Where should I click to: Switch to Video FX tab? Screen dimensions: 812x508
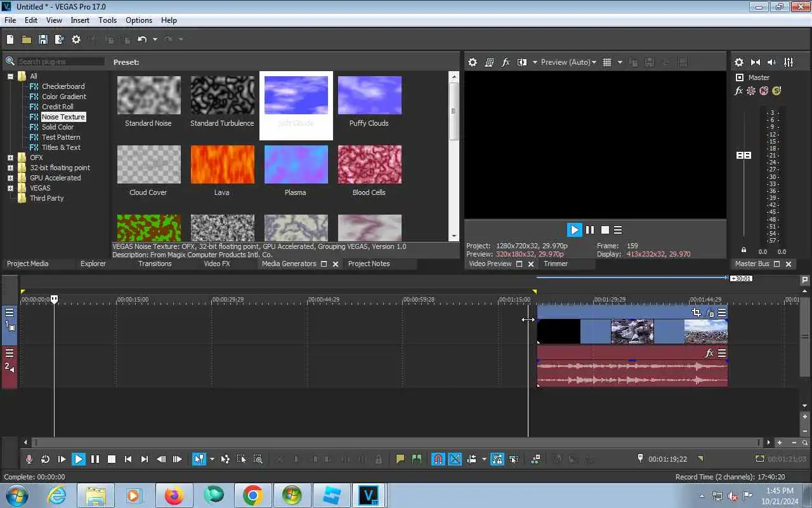(217, 264)
